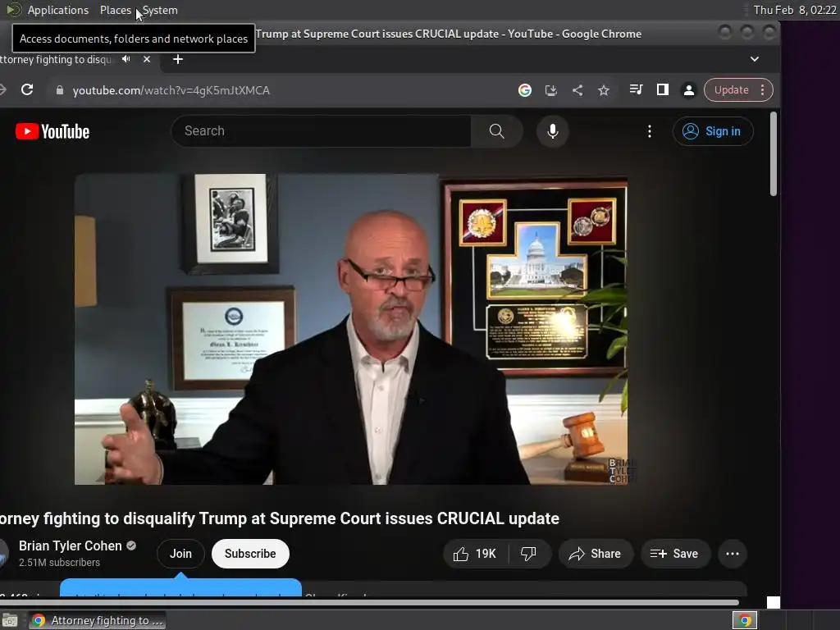Screen dimensions: 840x630
Task: Click the magnifying glass search button
Action: click(496, 130)
